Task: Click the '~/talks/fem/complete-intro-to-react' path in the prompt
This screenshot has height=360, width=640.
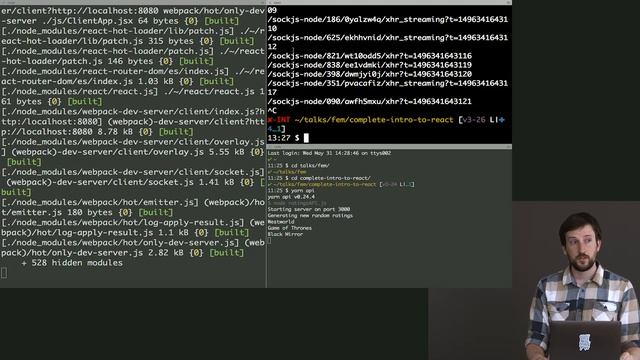Action: (x=373, y=120)
